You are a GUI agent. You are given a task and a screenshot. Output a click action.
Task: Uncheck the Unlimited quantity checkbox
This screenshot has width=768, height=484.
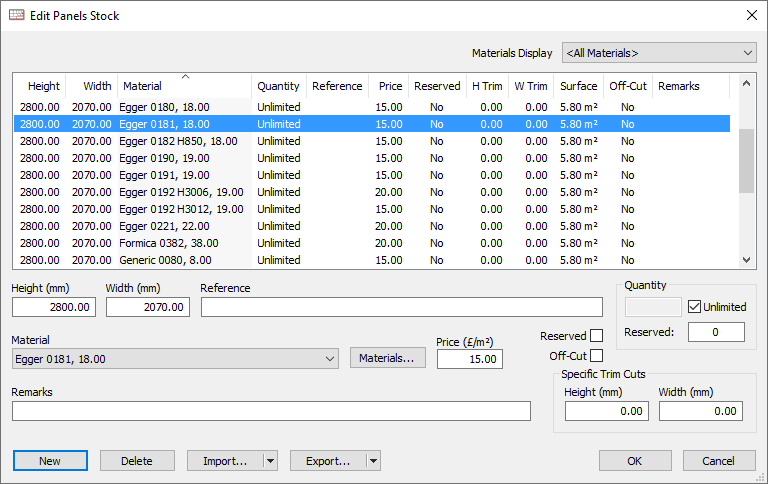click(695, 307)
